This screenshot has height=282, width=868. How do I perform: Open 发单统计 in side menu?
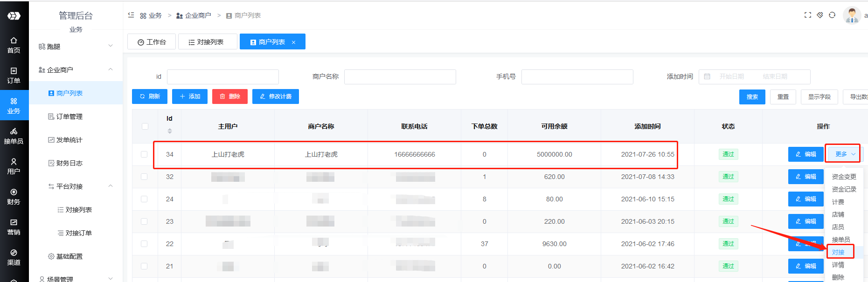pos(76,139)
